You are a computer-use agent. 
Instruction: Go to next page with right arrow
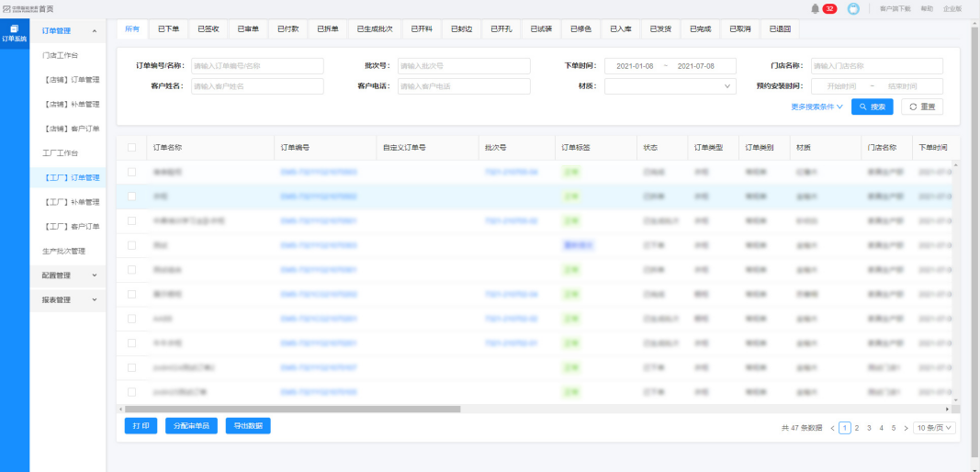pyautogui.click(x=906, y=428)
